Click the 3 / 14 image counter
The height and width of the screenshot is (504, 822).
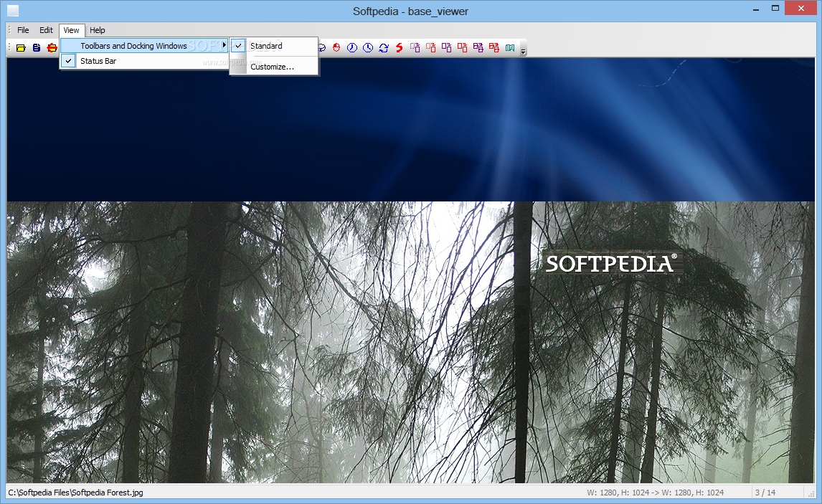(765, 493)
